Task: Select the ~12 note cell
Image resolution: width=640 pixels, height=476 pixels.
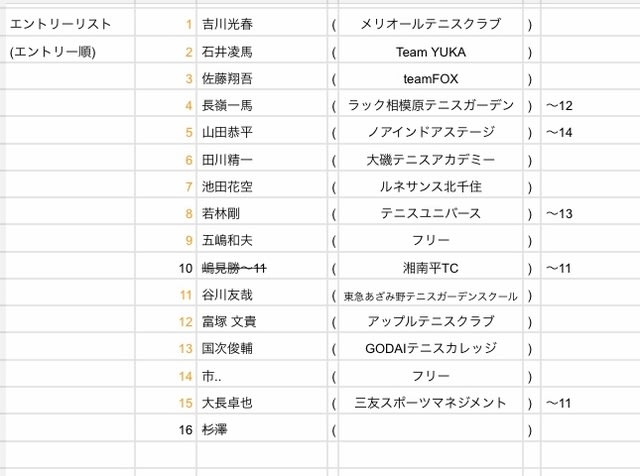Action: pos(590,105)
